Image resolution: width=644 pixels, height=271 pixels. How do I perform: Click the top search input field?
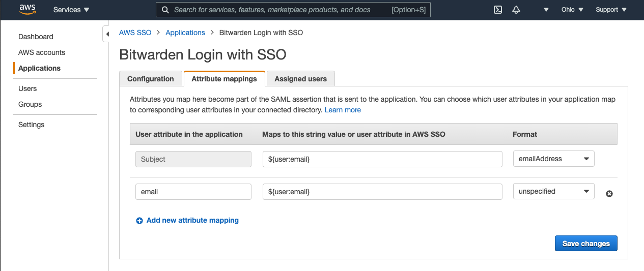click(293, 10)
